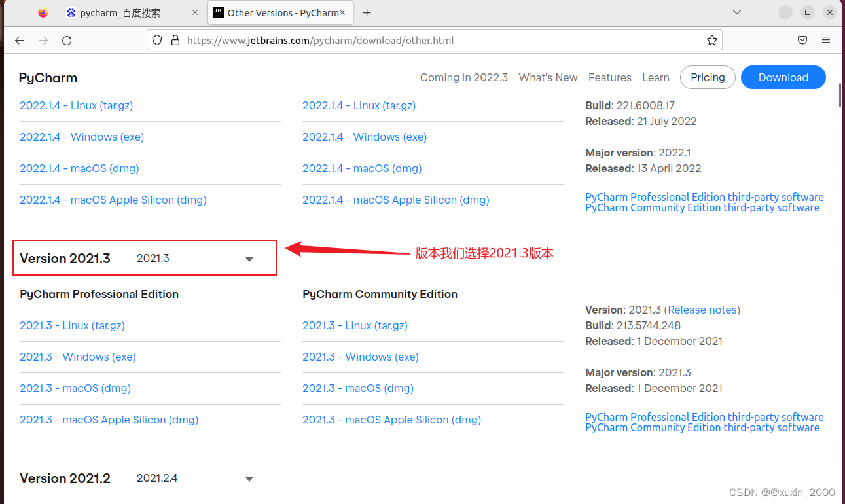Open the Save to Pocket icon
Image resolution: width=845 pixels, height=504 pixels.
tap(802, 41)
